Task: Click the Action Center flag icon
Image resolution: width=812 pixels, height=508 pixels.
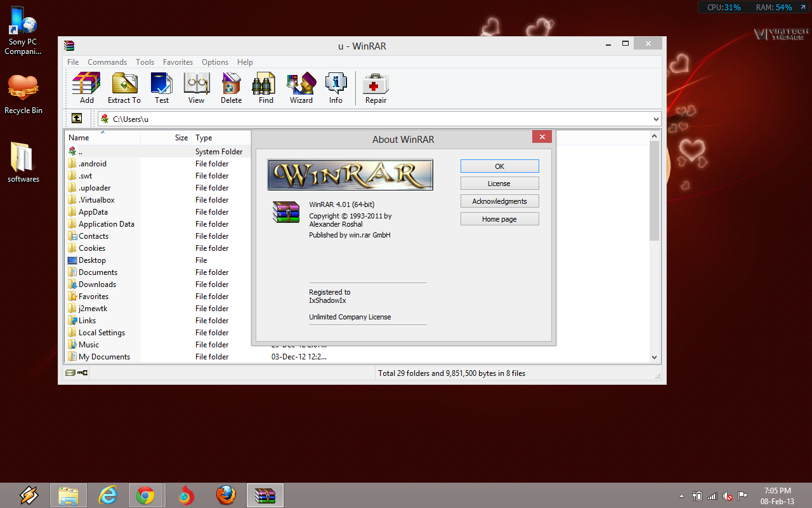Action: [x=743, y=496]
